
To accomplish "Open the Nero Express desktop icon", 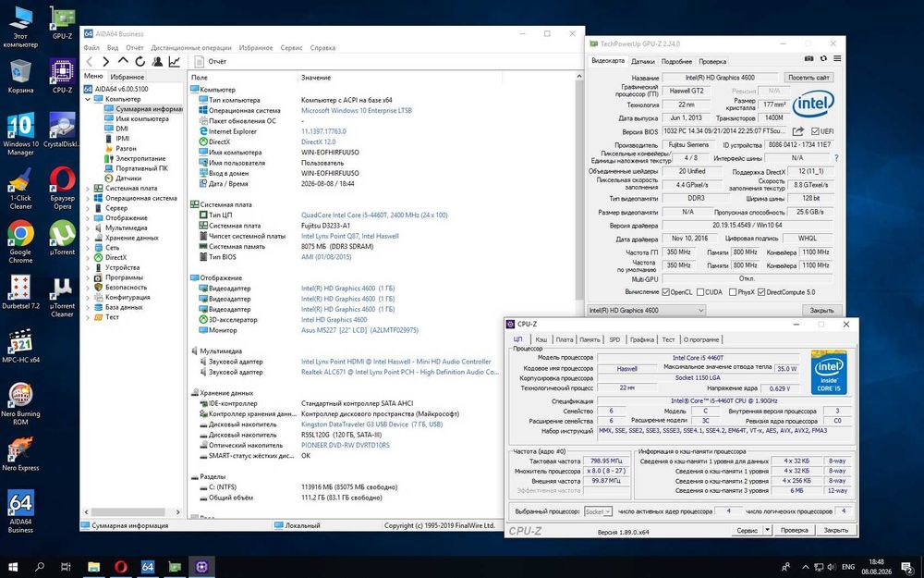I will (x=20, y=454).
